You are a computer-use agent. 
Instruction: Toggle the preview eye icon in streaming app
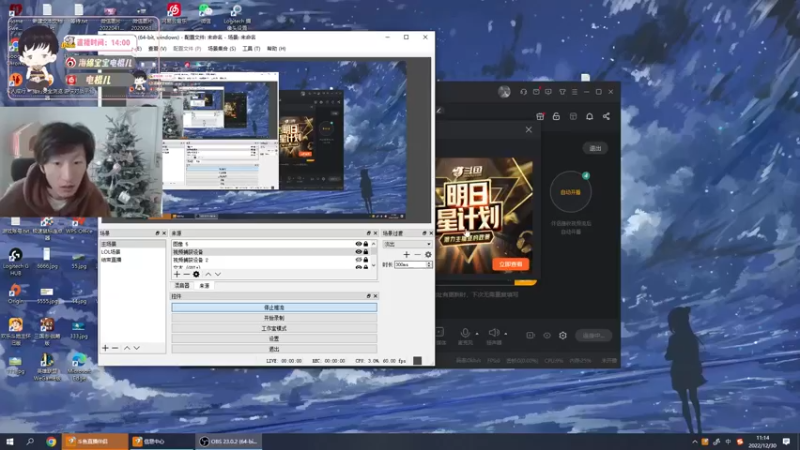(x=547, y=335)
